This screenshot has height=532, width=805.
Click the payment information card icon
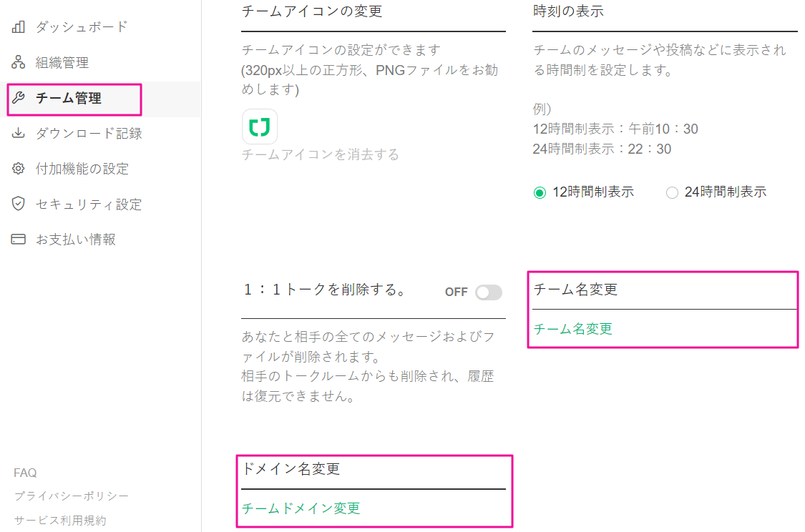(19, 240)
